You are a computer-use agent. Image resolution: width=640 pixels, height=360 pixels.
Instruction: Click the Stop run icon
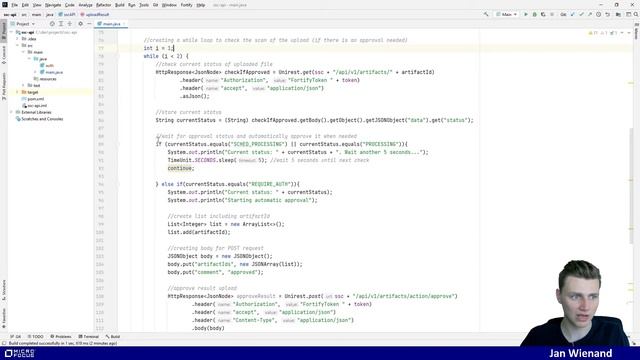(x=552, y=14)
